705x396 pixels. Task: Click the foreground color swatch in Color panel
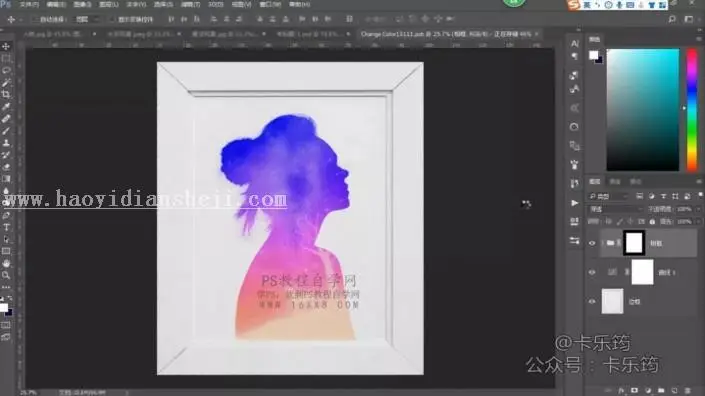[593, 55]
